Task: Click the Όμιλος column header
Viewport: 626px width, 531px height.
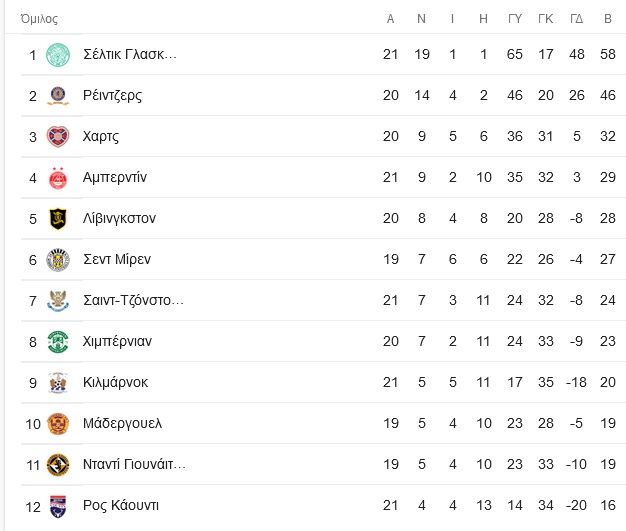Action: coord(39,19)
